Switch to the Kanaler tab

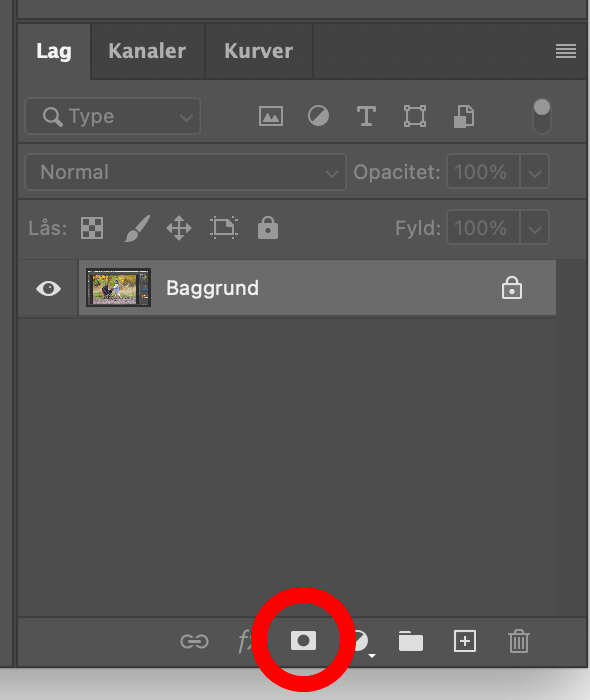click(x=147, y=51)
